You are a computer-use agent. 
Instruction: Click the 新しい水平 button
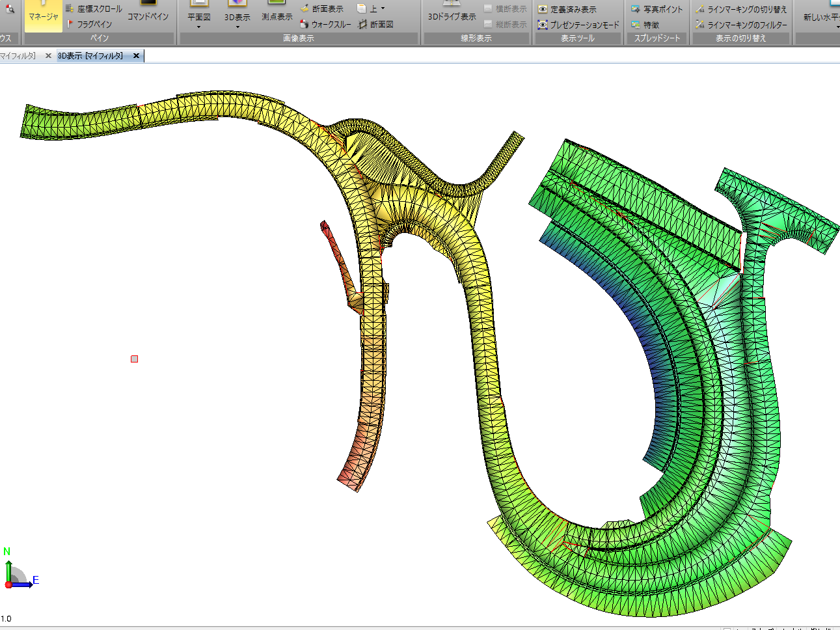[821, 16]
